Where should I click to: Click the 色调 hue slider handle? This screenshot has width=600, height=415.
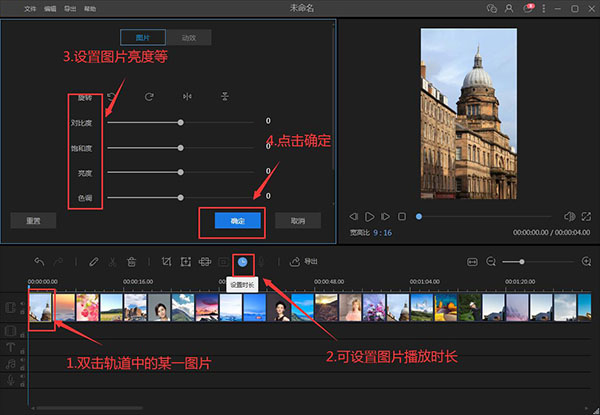click(181, 198)
